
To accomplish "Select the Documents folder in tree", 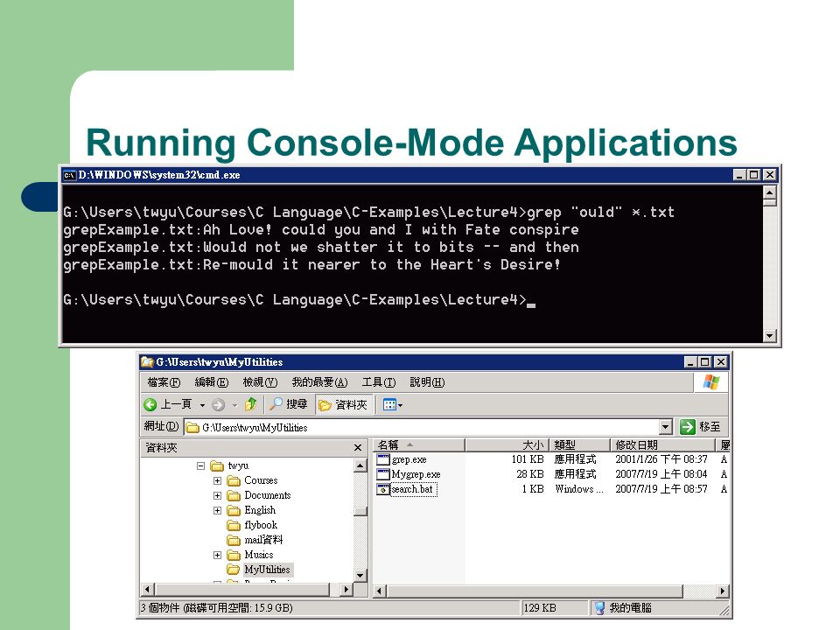I will [259, 495].
